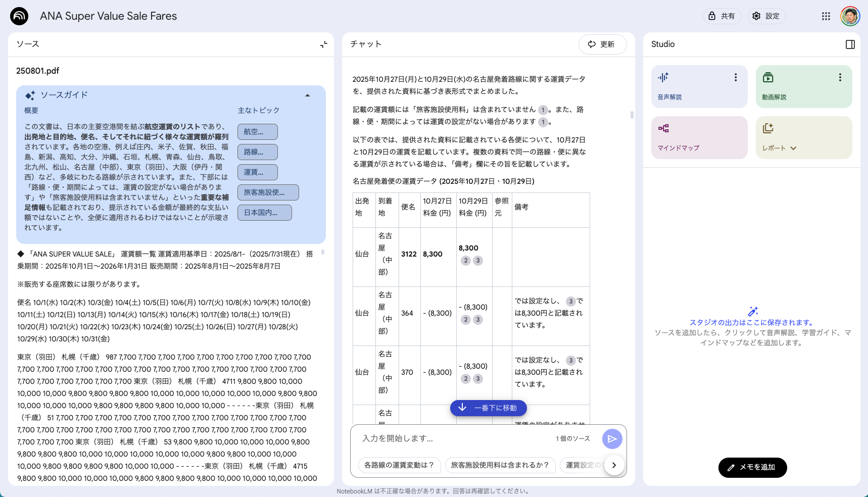Open the user account avatar
The image size is (868, 497).
(850, 16)
